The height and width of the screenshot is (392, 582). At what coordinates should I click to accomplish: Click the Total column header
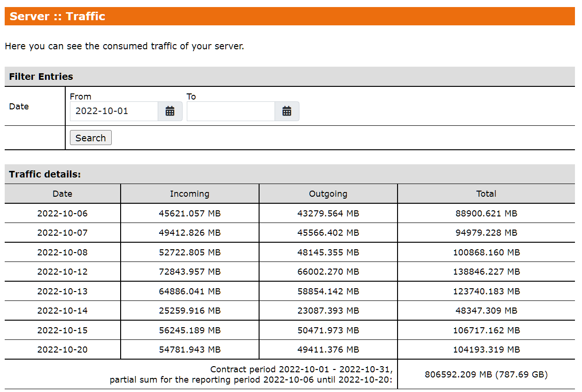[x=486, y=193]
